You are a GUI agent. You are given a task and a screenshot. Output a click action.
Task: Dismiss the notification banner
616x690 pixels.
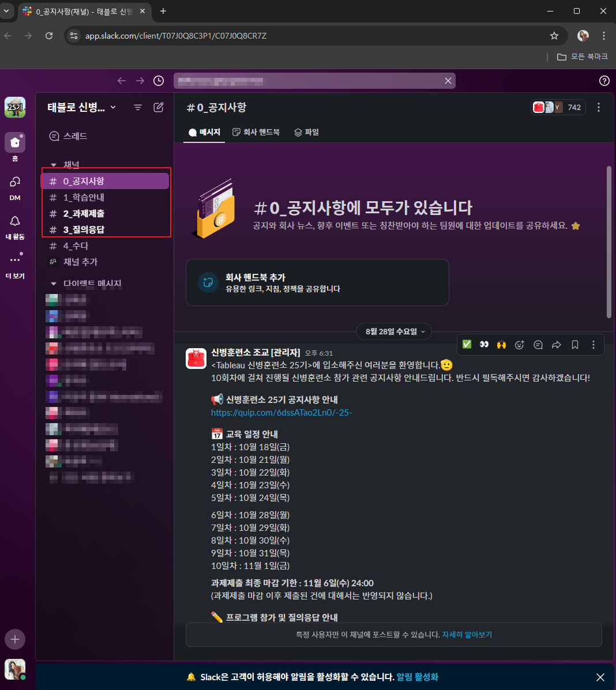click(600, 677)
